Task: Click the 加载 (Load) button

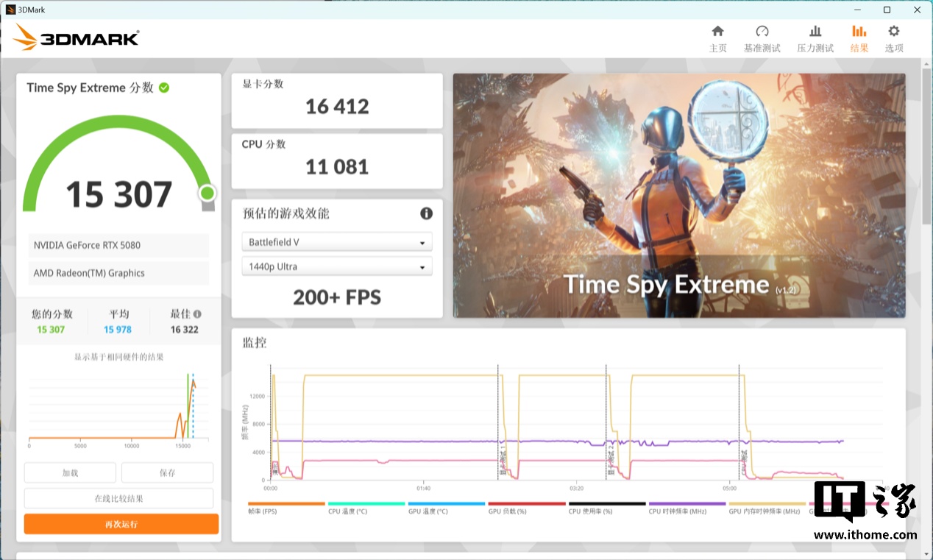Action: [70, 473]
